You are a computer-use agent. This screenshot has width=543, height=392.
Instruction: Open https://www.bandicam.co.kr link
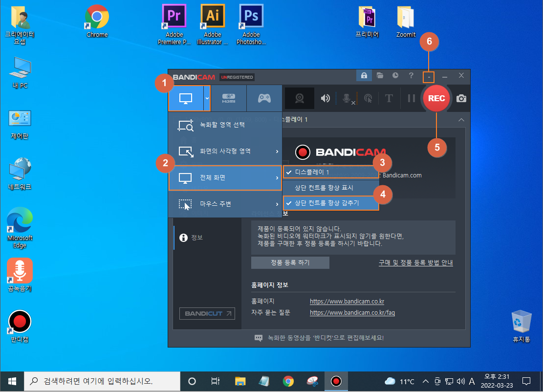pyautogui.click(x=347, y=301)
